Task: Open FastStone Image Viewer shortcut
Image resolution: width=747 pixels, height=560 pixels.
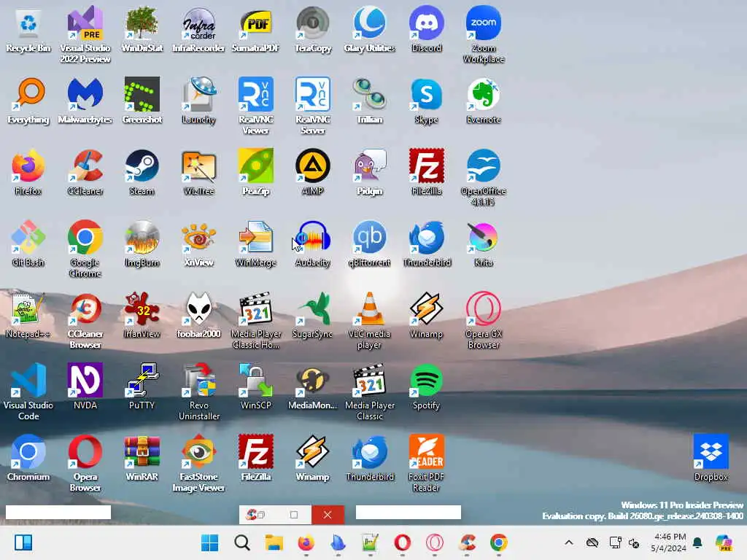Action: [x=198, y=463]
